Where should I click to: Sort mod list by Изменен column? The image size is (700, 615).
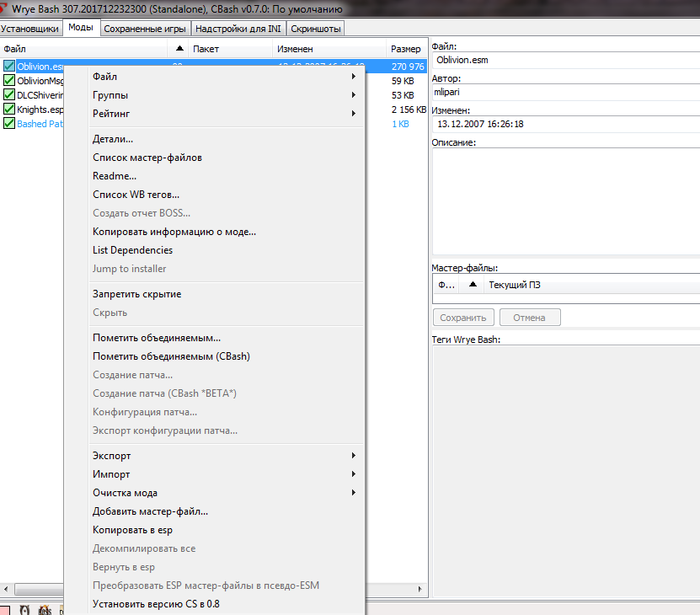tap(329, 49)
